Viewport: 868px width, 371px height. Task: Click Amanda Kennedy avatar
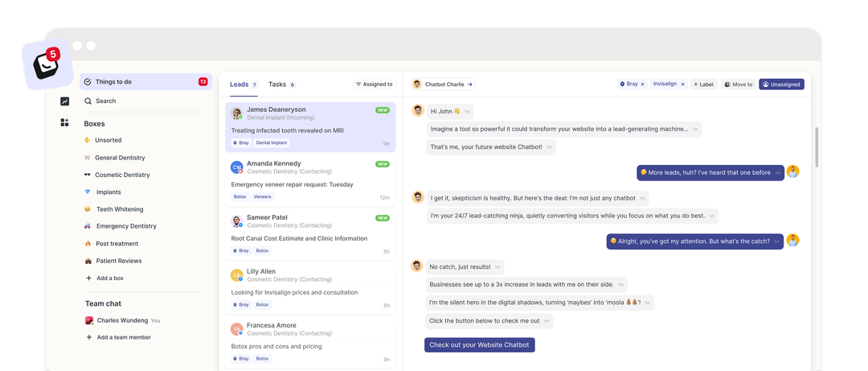(x=237, y=167)
